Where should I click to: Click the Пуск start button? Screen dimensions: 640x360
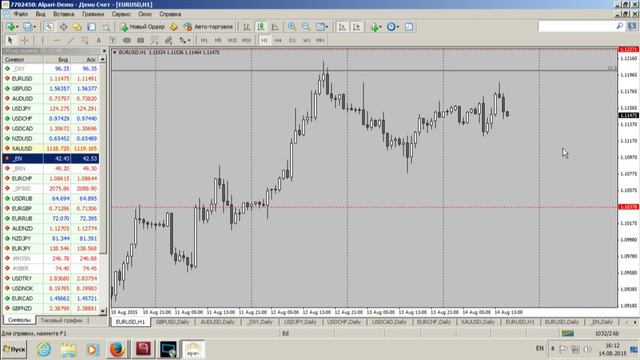[x=14, y=350]
